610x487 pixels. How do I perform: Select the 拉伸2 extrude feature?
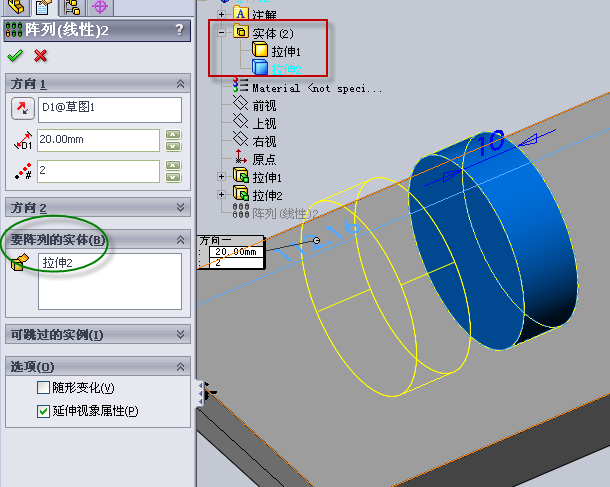(x=267, y=195)
